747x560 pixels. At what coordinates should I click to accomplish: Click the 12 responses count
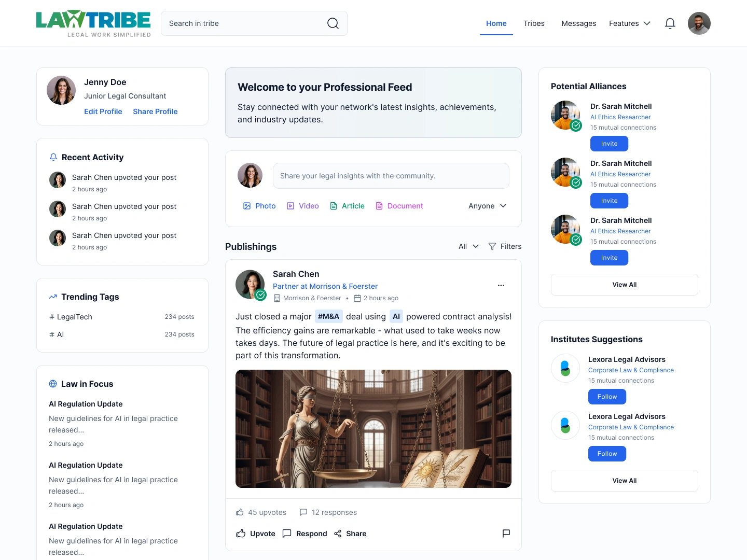coord(328,512)
